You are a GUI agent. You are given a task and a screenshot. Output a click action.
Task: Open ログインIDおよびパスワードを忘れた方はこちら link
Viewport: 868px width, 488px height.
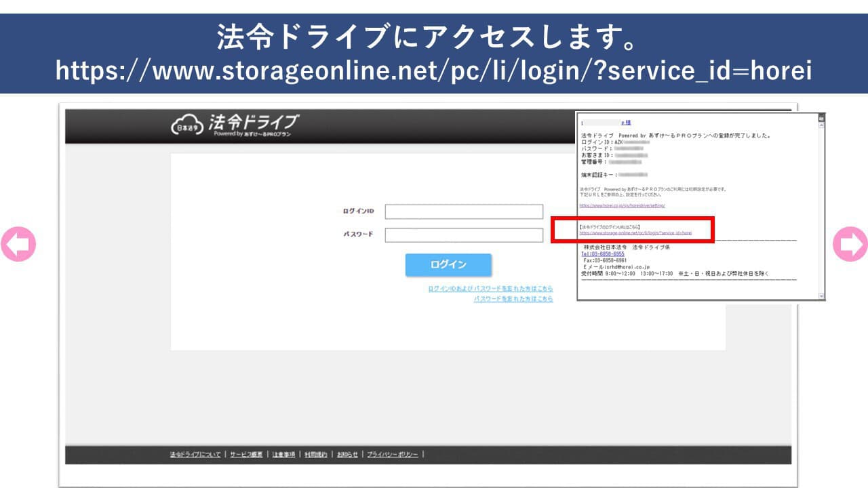pos(490,289)
